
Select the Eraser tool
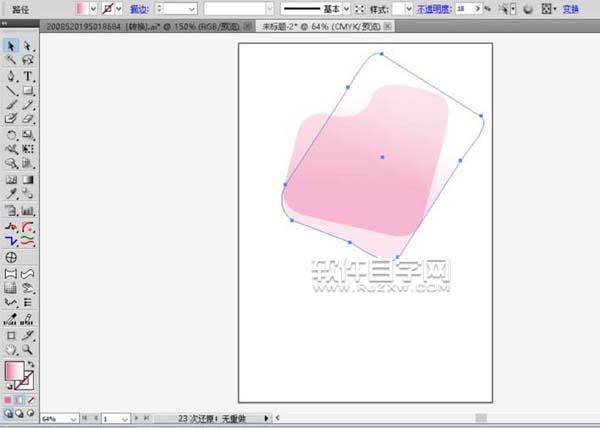28,119
